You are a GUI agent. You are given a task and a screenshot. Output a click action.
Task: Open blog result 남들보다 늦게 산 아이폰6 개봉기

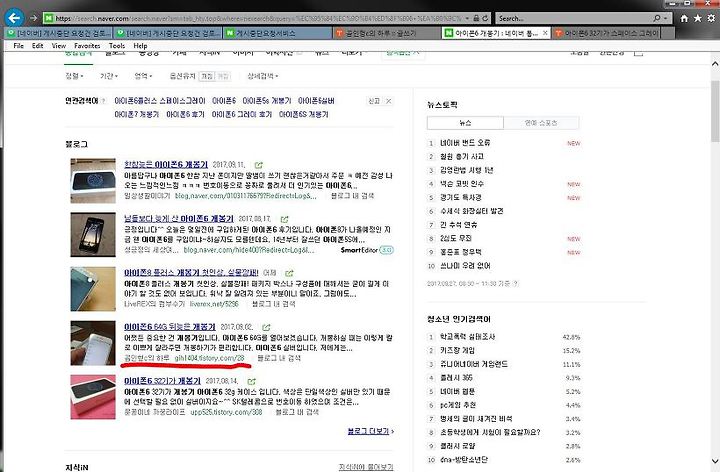(x=179, y=219)
